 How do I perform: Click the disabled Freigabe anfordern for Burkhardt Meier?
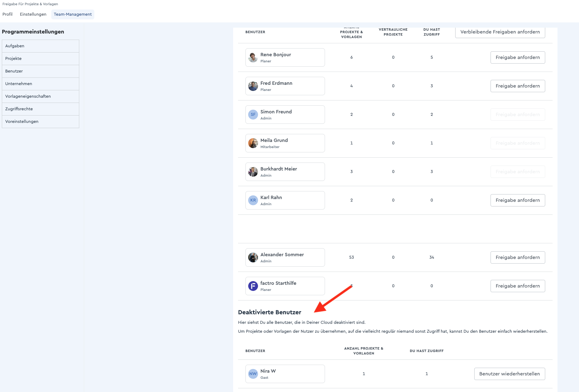pos(518,172)
